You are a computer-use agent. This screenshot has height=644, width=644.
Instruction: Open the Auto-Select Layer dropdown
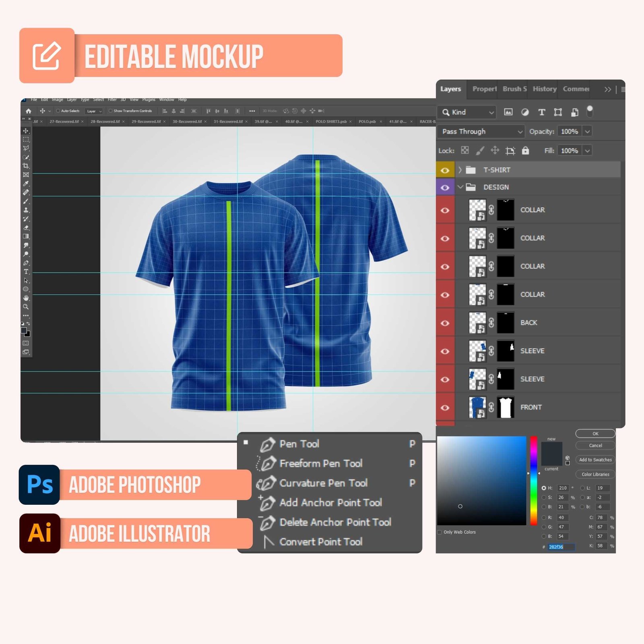tap(94, 111)
